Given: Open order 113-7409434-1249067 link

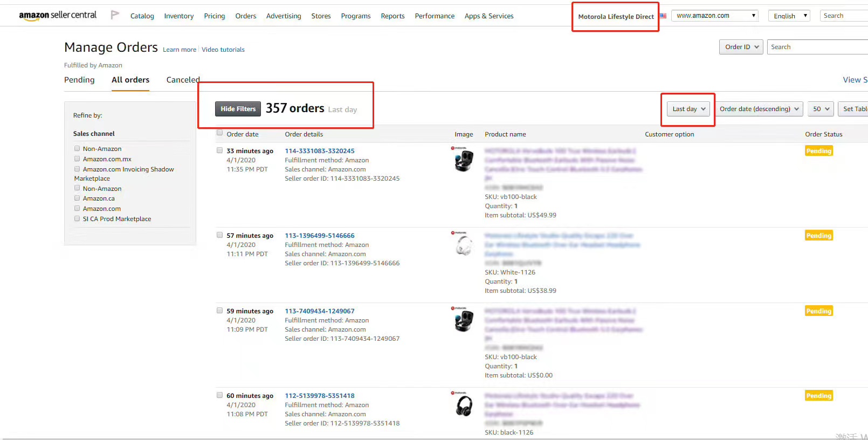Looking at the screenshot, I should pos(320,311).
